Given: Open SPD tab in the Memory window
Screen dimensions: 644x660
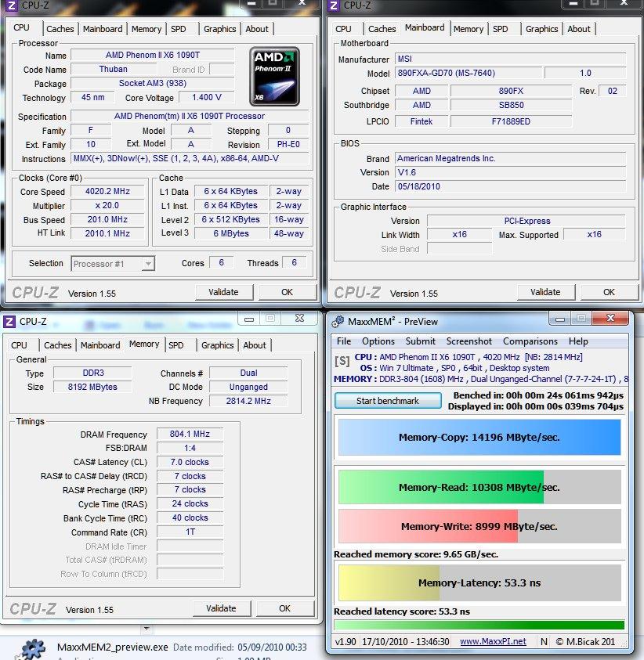Looking at the screenshot, I should click(176, 345).
